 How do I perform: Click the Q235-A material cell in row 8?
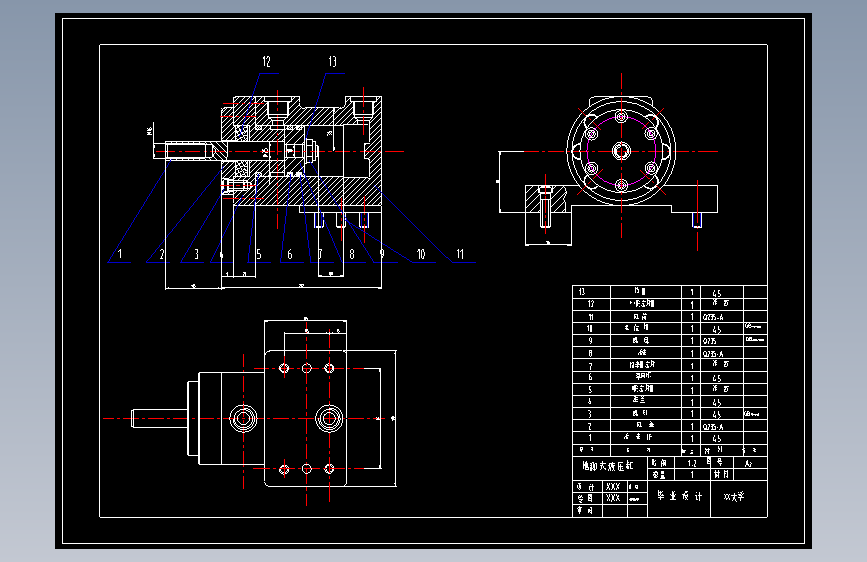(x=722, y=353)
